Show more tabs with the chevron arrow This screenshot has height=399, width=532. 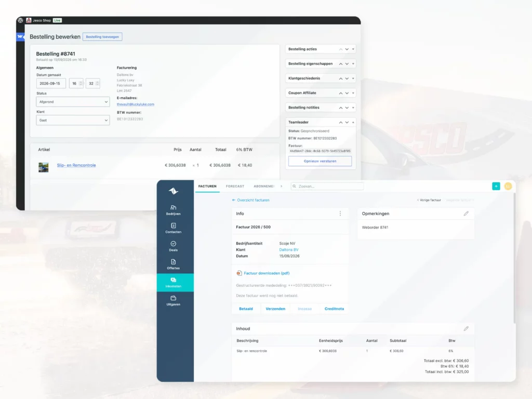click(x=281, y=187)
